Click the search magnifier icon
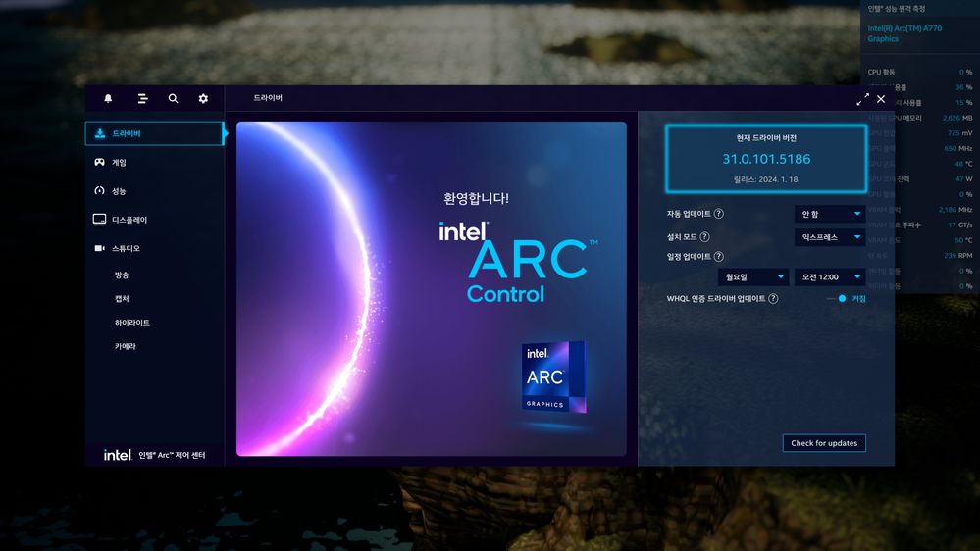The image size is (980, 551). pyautogui.click(x=174, y=99)
